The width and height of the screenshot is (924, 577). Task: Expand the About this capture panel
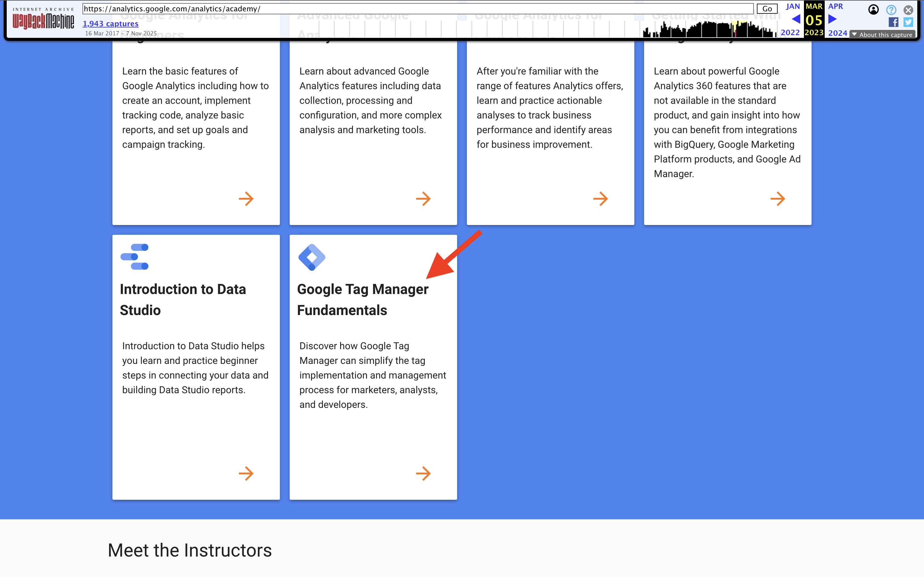882,34
